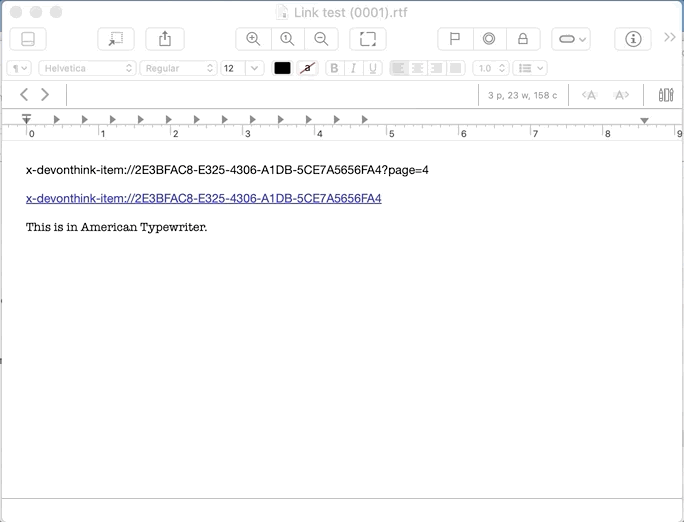Toggle underline formatting
Image resolution: width=684 pixels, height=522 pixels.
[x=373, y=68]
